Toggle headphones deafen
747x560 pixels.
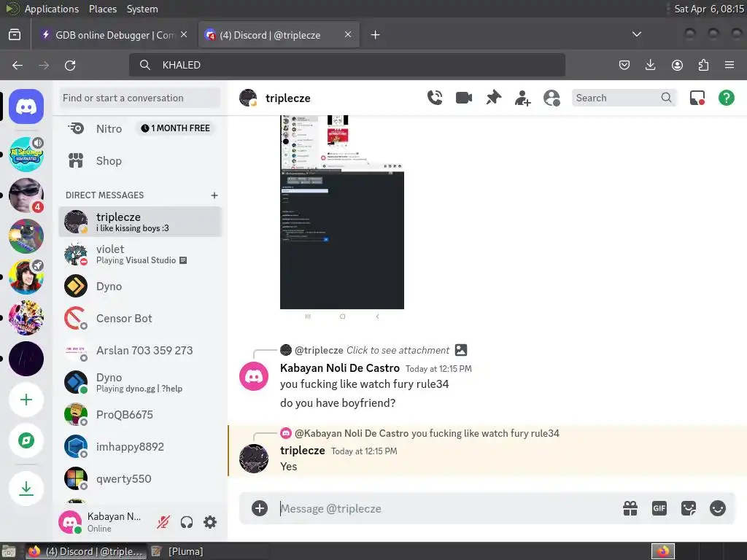pos(187,522)
